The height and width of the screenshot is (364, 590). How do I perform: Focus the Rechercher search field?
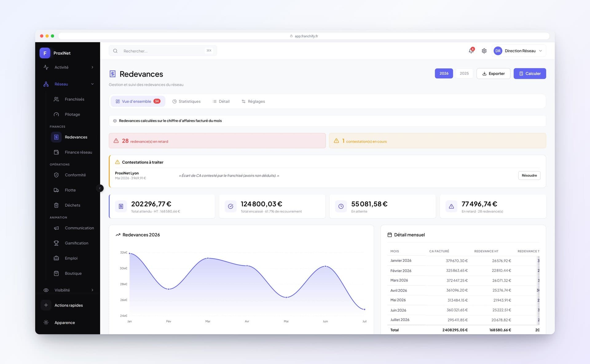coord(163,51)
